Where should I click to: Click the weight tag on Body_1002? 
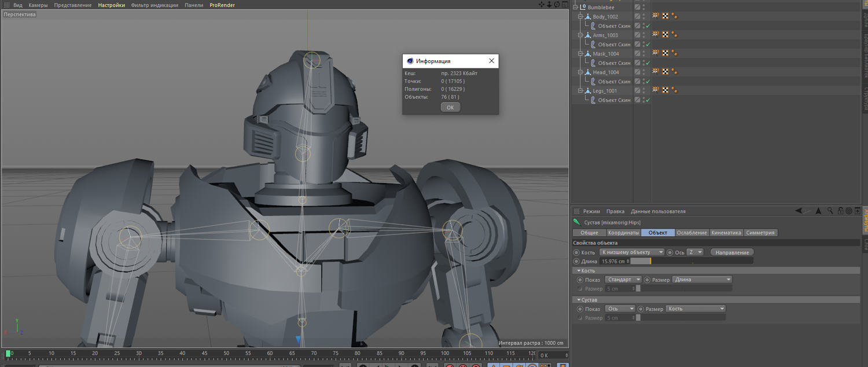[674, 17]
